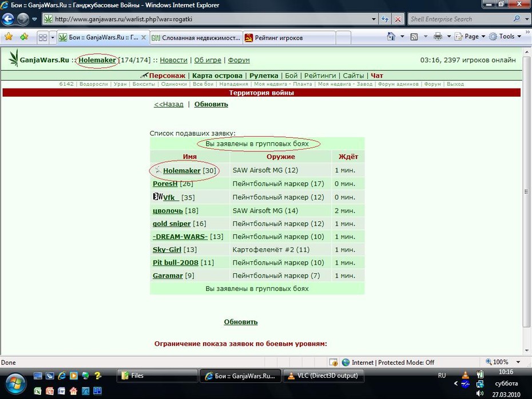Click the Windows Start orb
The image size is (532, 399).
(x=15, y=384)
